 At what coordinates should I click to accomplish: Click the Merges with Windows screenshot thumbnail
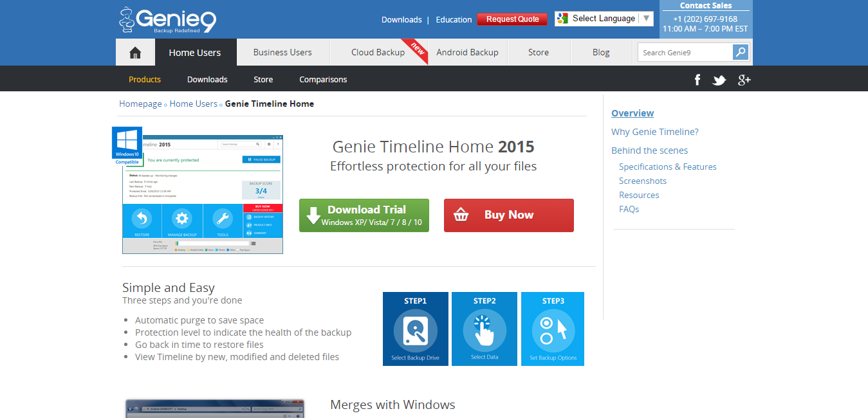tap(215, 408)
